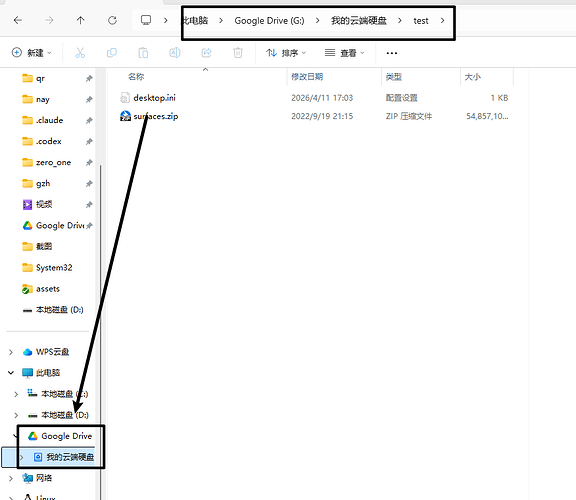Expand 本地磁盘 (C:) tree node
Viewport: 576px width, 500px height.
click(x=16, y=394)
